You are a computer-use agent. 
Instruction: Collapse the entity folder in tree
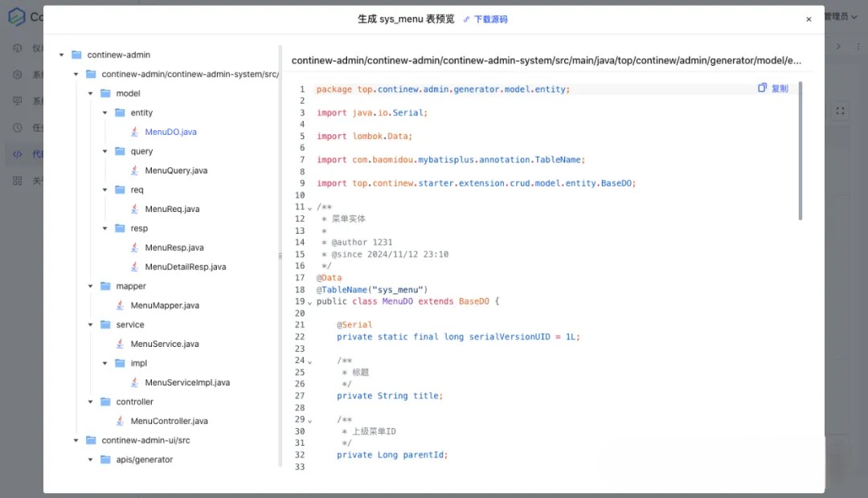[104, 112]
